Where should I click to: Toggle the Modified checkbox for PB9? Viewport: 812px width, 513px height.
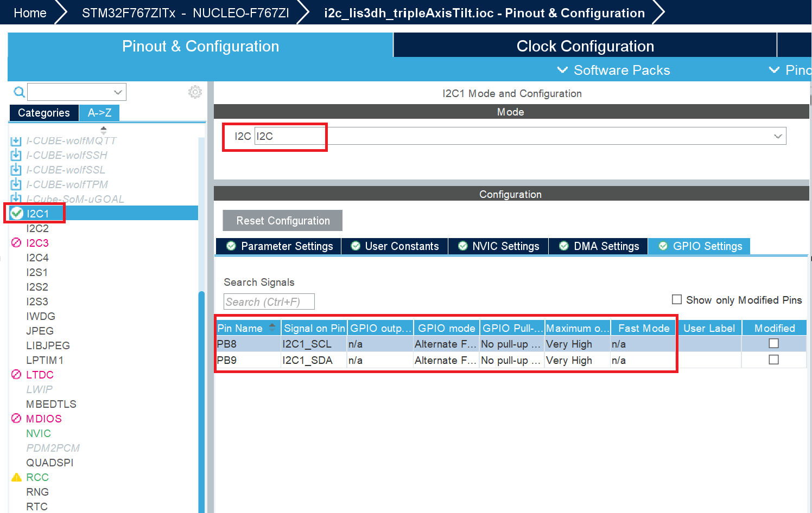[x=773, y=360]
